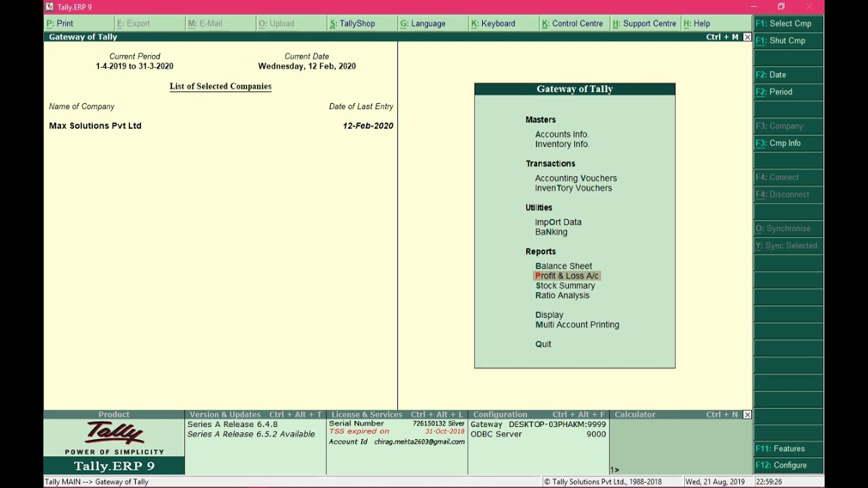868x488 pixels.
Task: Click F3: Cmp Info button
Action: point(788,143)
